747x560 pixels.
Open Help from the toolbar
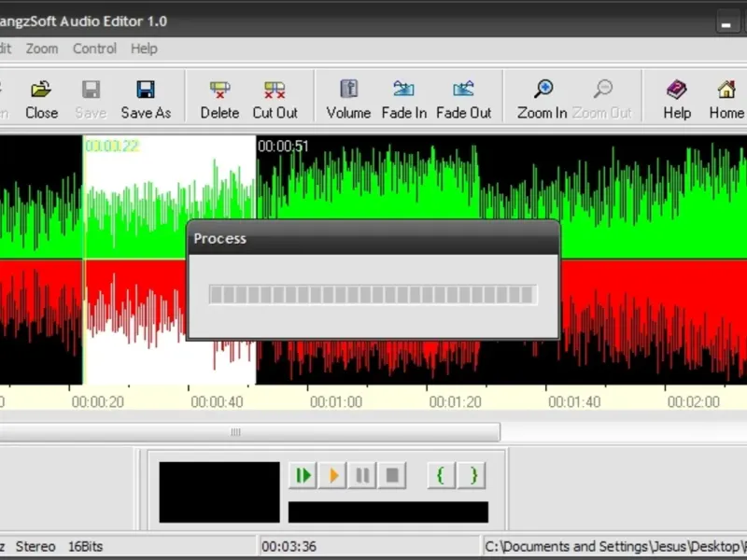point(677,100)
